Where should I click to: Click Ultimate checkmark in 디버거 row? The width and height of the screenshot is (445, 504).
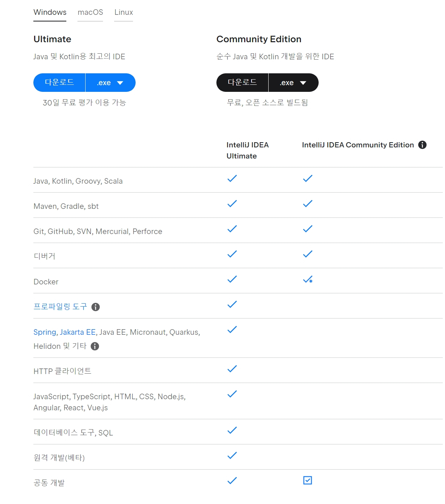(x=232, y=254)
